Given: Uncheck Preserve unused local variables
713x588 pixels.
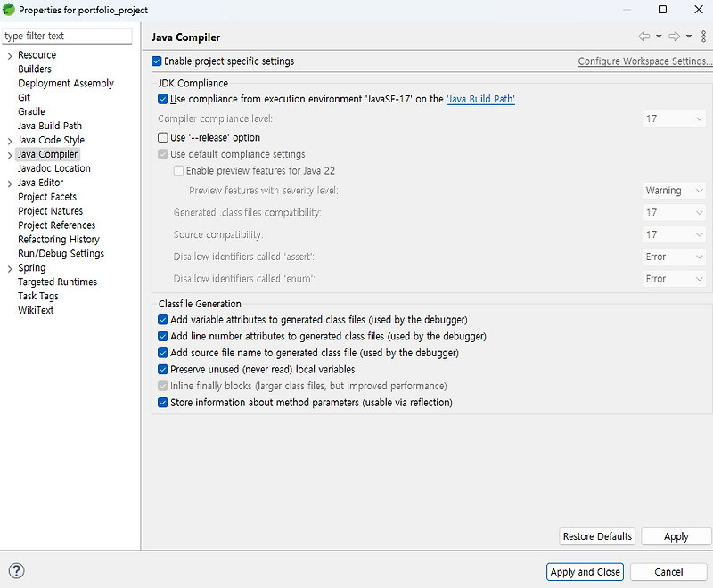Looking at the screenshot, I should [x=162, y=369].
